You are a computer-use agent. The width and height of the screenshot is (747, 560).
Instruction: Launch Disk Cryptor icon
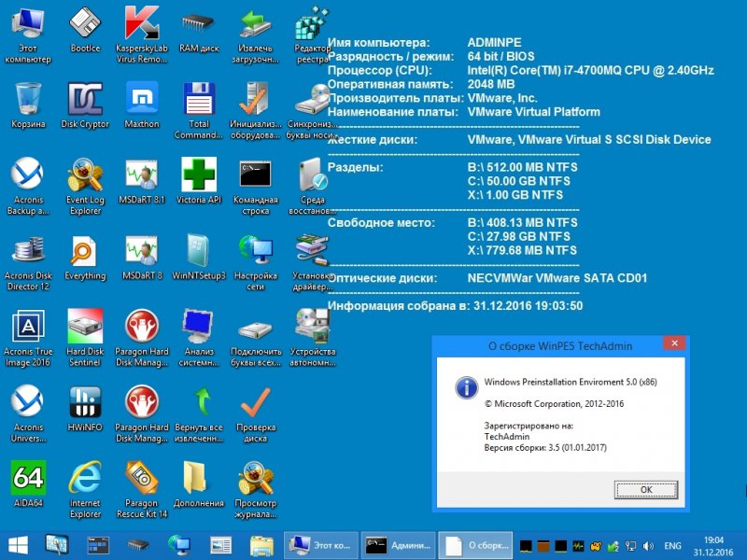pyautogui.click(x=85, y=105)
